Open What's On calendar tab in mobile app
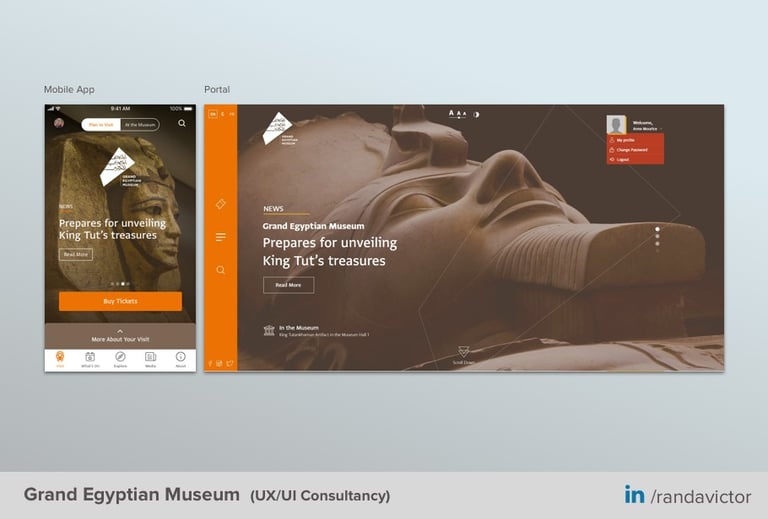The height and width of the screenshot is (519, 768). 90,356
